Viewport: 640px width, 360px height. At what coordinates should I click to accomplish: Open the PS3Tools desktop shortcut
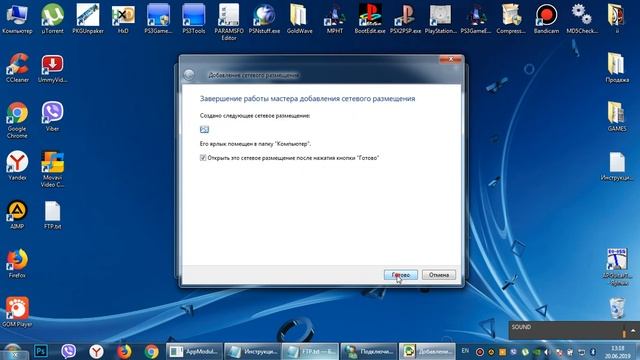[x=193, y=18]
